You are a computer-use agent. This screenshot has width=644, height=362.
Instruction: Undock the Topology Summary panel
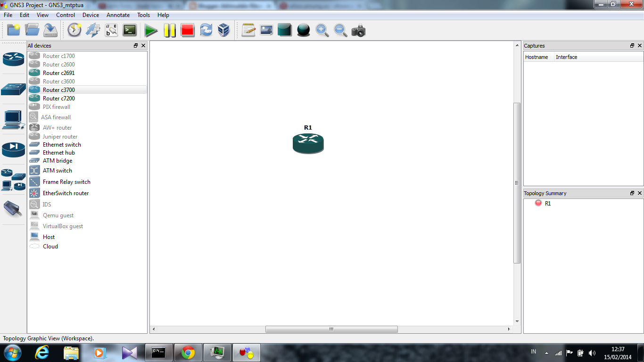pos(632,193)
